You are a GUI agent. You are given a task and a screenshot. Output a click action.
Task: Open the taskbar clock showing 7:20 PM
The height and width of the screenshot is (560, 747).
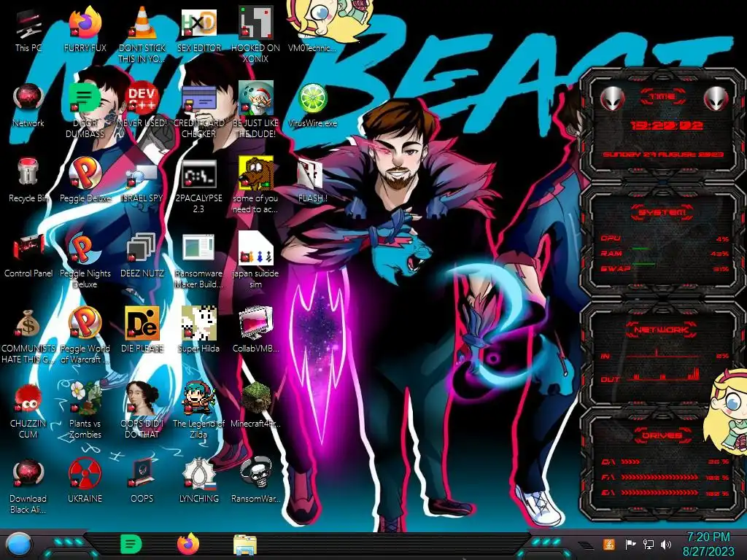708,544
